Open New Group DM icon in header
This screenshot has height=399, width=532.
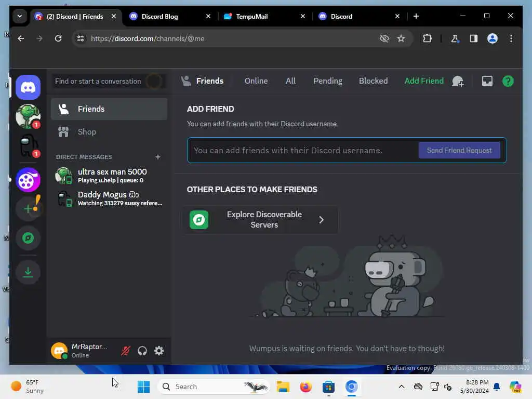click(x=458, y=81)
